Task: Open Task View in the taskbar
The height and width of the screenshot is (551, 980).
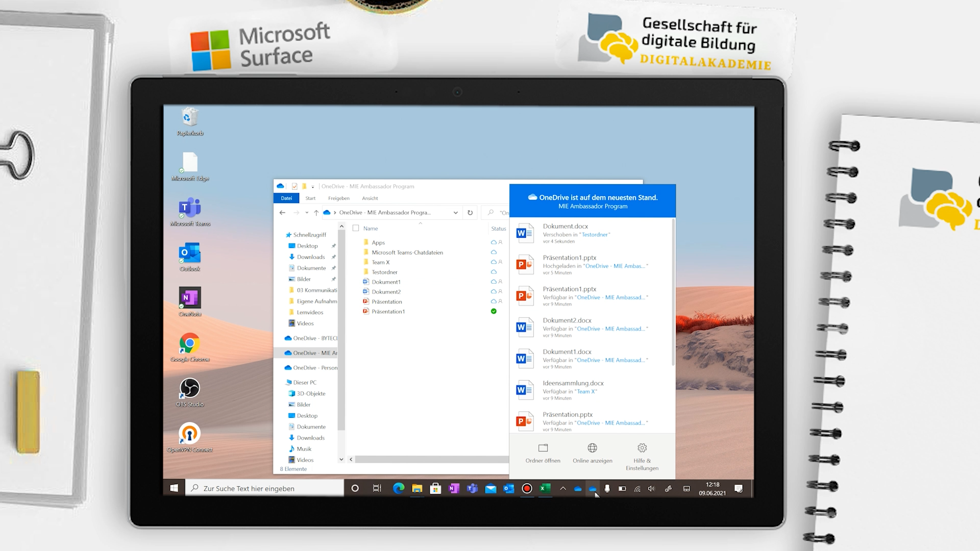Action: [x=377, y=488]
